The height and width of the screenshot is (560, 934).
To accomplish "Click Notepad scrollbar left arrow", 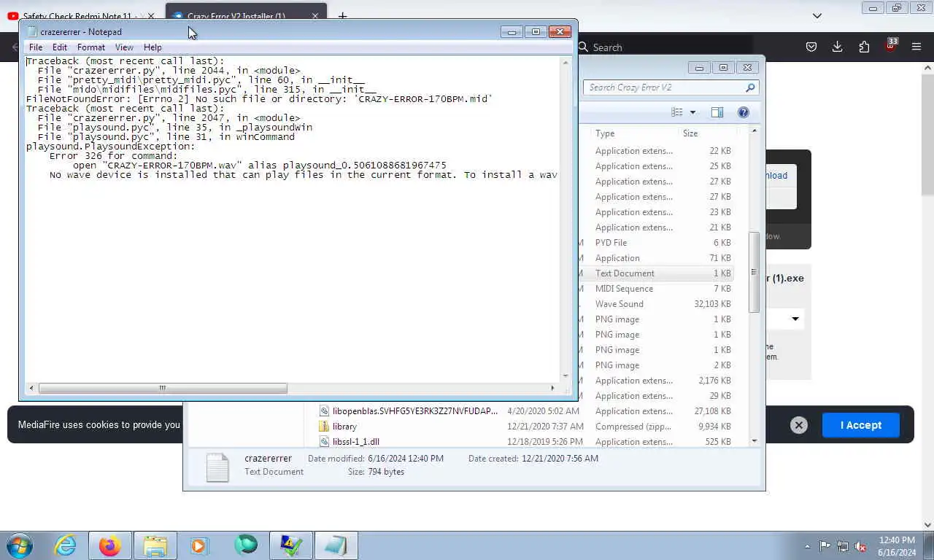I will 31,388.
